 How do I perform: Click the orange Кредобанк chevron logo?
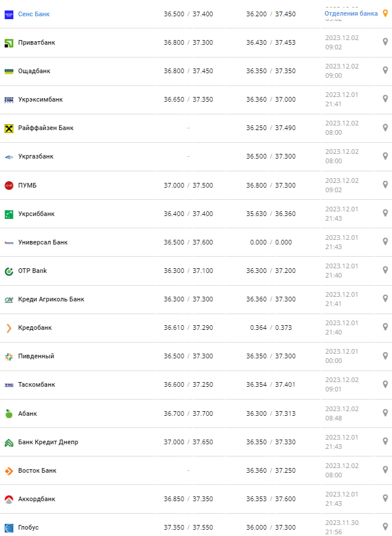point(9,328)
